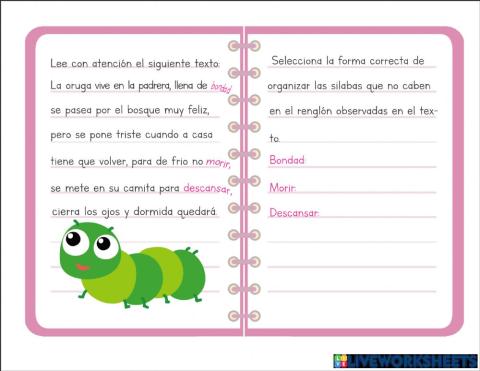Click the line 'pero se pone triste cuando a casa'
The image size is (480, 371).
131,135
